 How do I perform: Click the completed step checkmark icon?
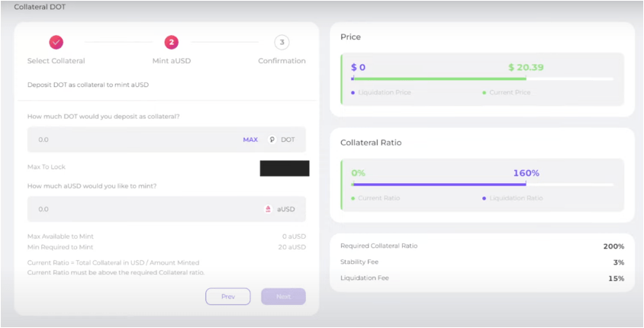point(56,42)
